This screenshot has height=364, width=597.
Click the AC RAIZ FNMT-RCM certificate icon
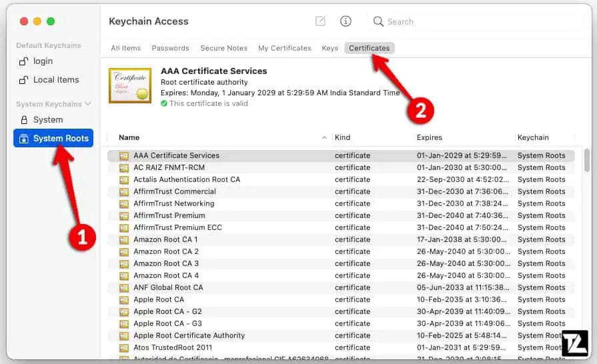(x=124, y=168)
